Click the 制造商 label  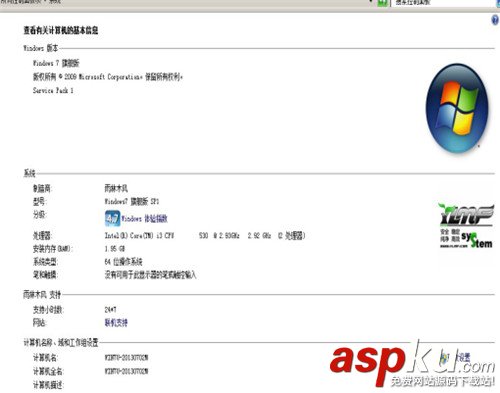[42, 188]
